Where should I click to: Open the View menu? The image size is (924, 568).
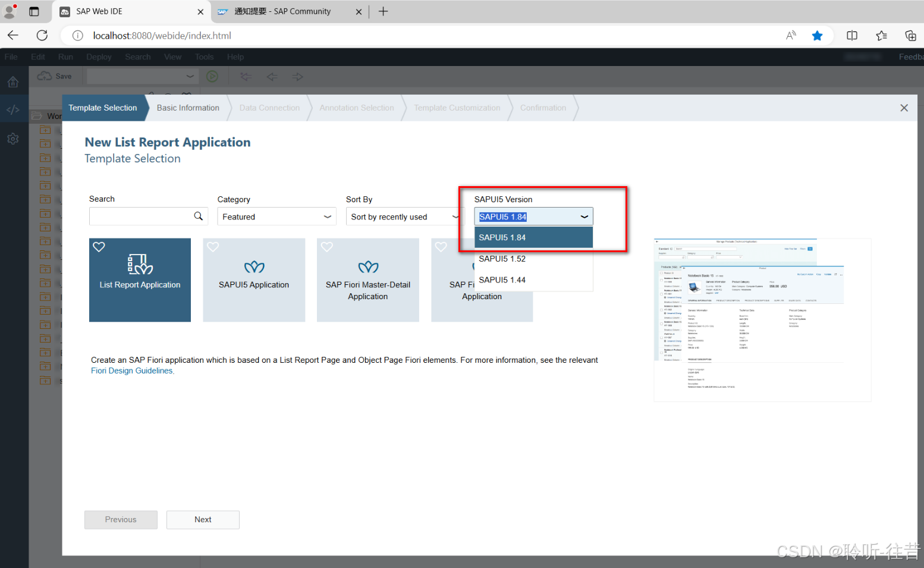point(172,57)
